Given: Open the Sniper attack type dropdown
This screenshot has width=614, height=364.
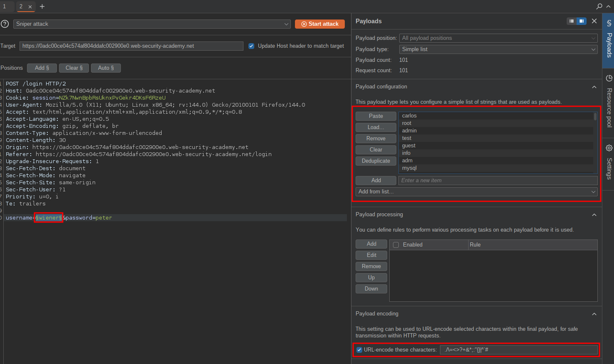Looking at the screenshot, I should coord(152,24).
